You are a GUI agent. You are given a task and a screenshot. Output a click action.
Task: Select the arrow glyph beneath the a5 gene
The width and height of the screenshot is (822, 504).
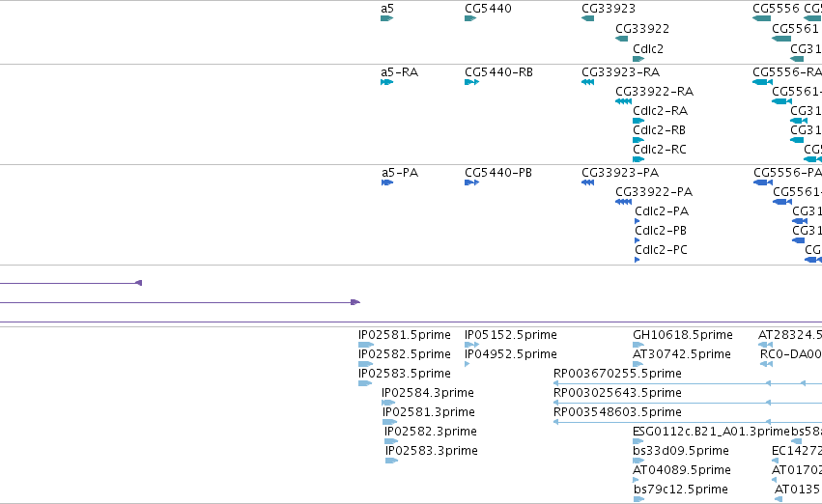387,18
